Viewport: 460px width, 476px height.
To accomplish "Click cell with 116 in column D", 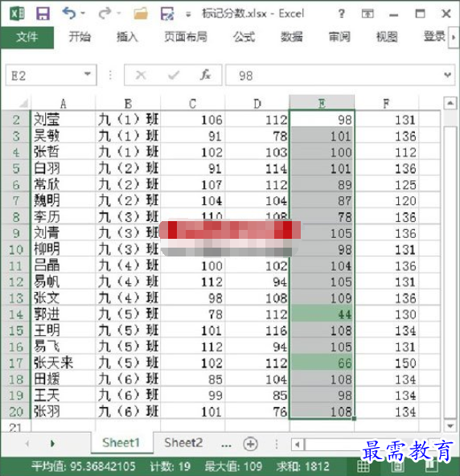I will 257,330.
